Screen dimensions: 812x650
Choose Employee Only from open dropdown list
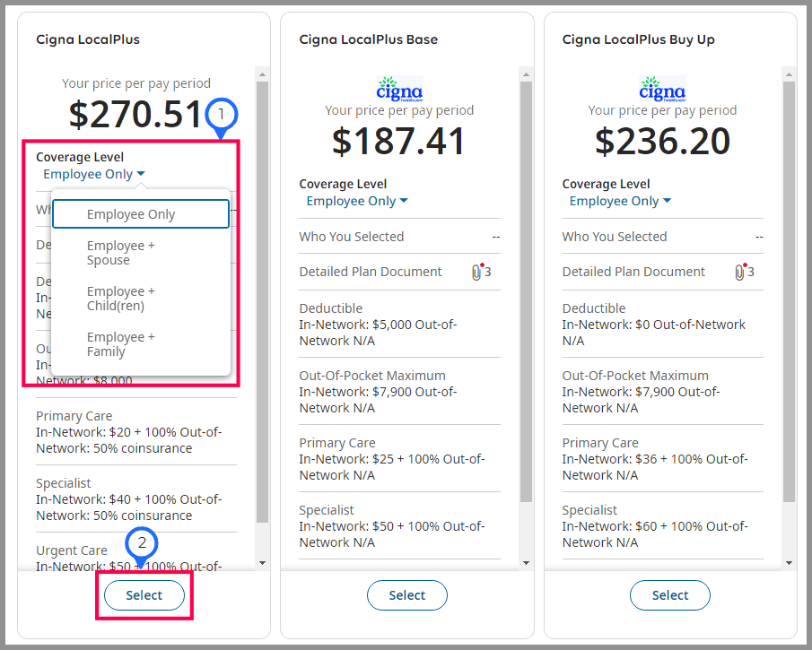[141, 213]
